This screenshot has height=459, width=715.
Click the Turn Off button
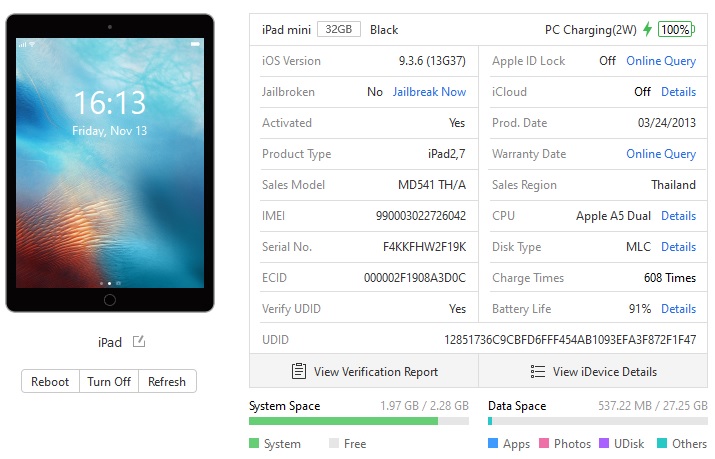point(109,381)
